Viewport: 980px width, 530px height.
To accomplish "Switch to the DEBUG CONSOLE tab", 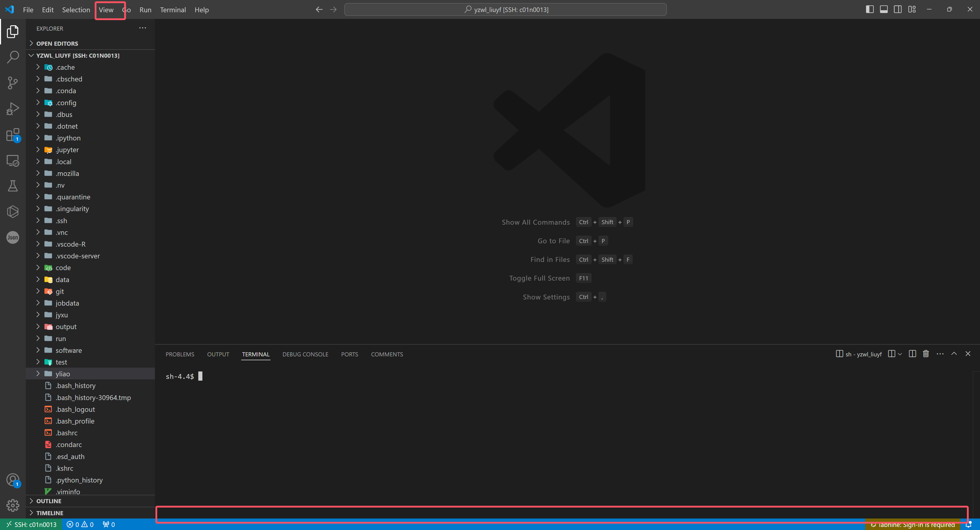I will 305,354.
